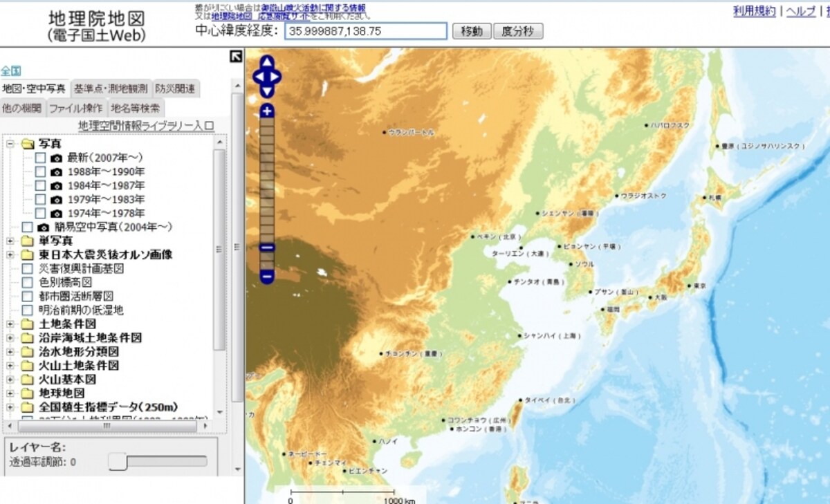Click the 全国 link

click(x=10, y=71)
